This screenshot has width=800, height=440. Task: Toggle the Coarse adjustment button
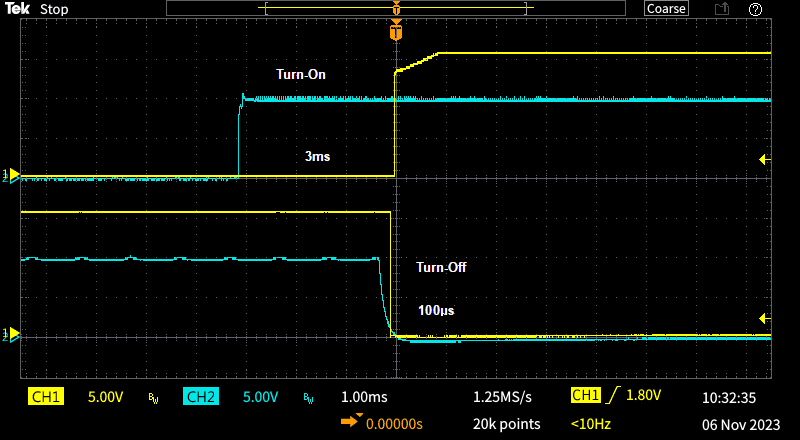666,9
